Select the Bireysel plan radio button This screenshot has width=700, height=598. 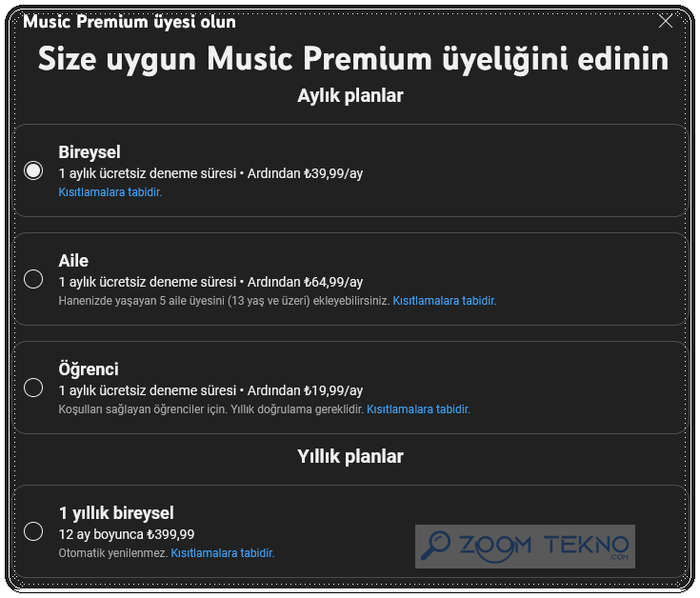click(x=33, y=170)
